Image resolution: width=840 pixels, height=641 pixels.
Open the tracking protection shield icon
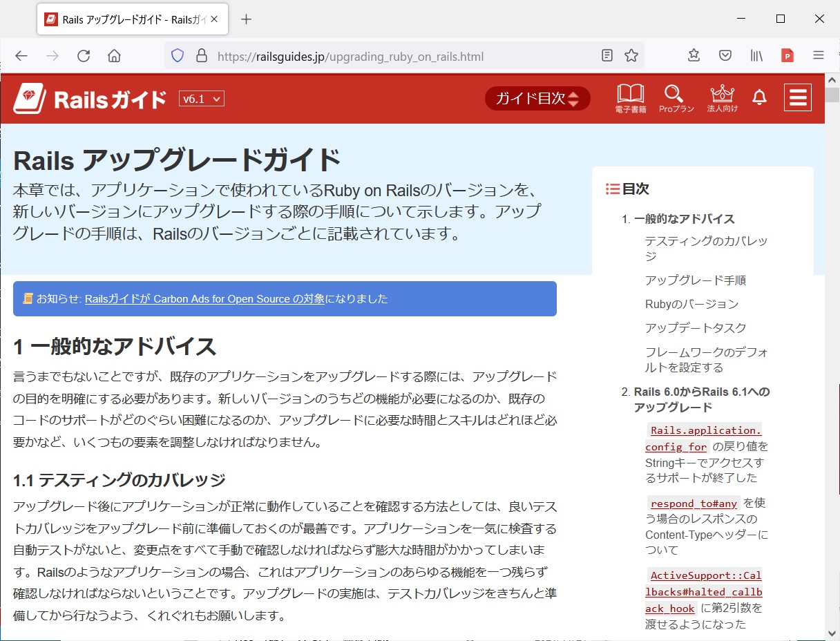click(178, 56)
